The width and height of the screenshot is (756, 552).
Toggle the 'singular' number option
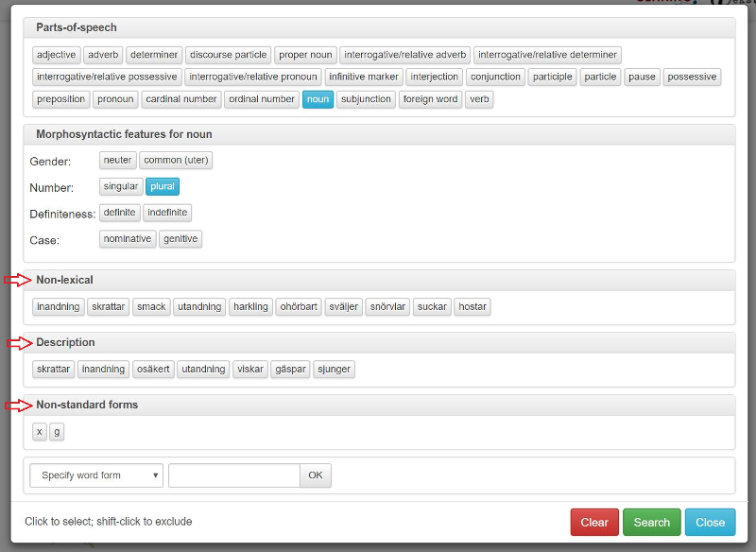(x=121, y=187)
